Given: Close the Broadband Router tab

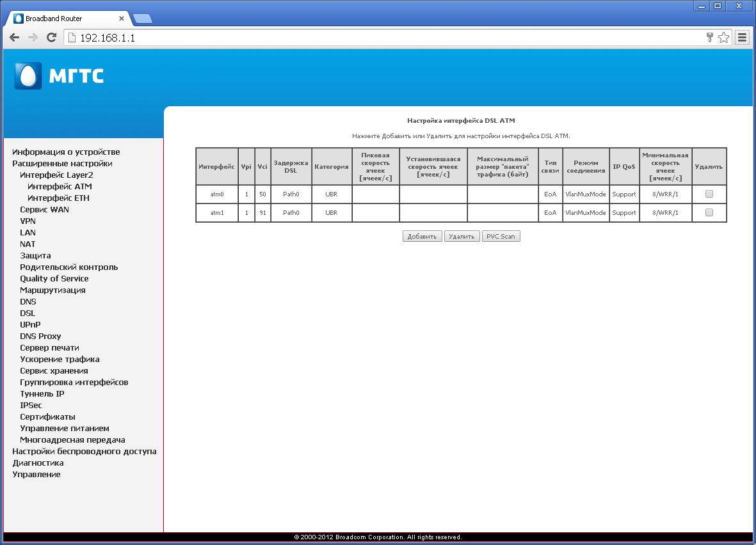Looking at the screenshot, I should point(122,19).
